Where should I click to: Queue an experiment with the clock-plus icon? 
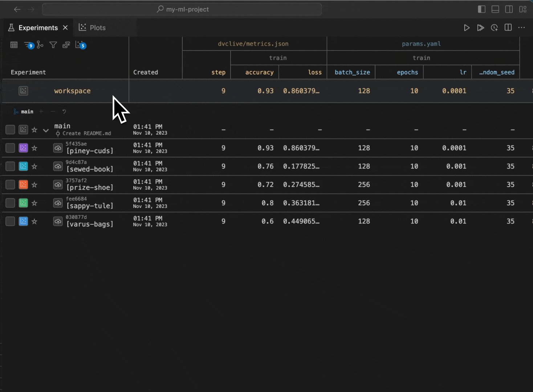[x=494, y=28]
